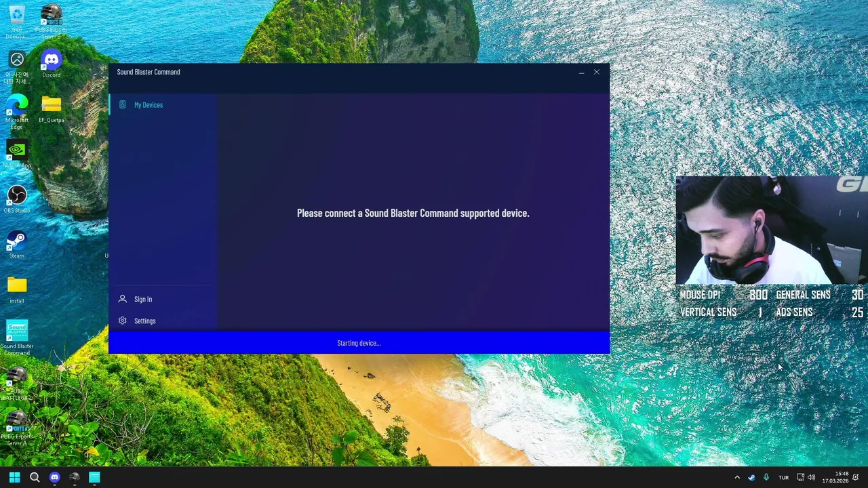Select the Sound Blaster Command desktop shortcut
The width and height of the screenshot is (868, 488).
pos(17,338)
